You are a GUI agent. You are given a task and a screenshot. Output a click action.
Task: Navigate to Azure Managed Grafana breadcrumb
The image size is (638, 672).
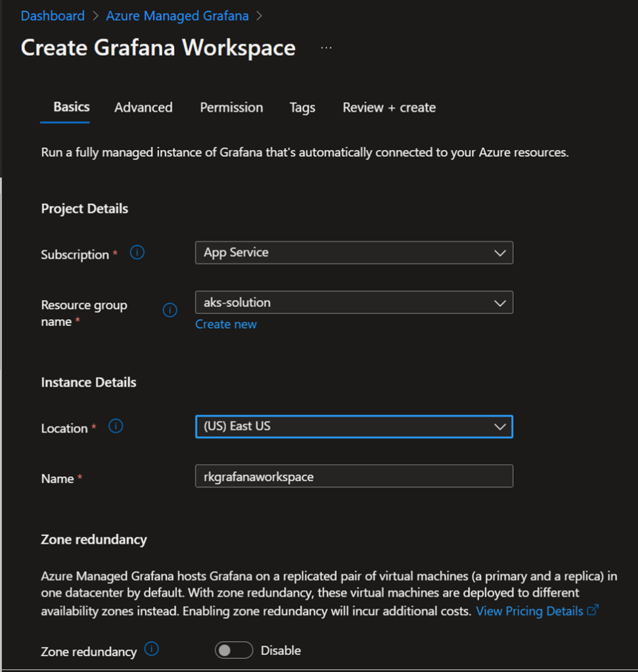177,16
